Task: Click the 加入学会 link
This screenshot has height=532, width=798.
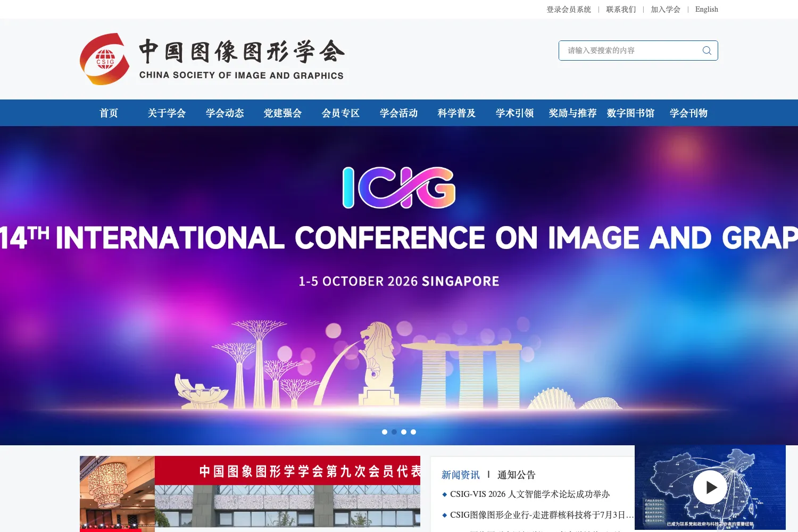Action: click(666, 9)
